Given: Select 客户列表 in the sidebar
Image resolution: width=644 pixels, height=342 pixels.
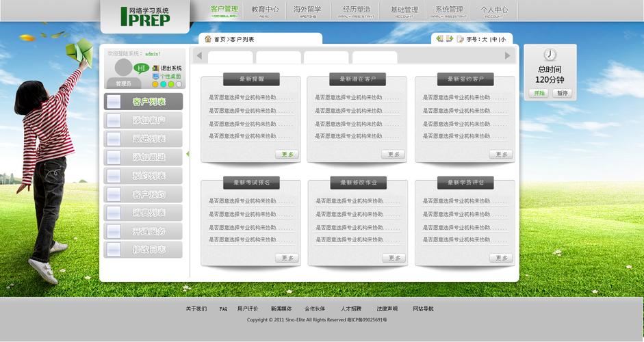Looking at the screenshot, I should [143, 101].
